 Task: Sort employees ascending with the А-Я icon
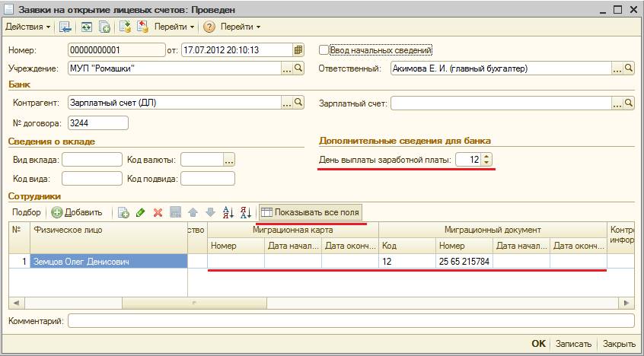pyautogui.click(x=228, y=212)
